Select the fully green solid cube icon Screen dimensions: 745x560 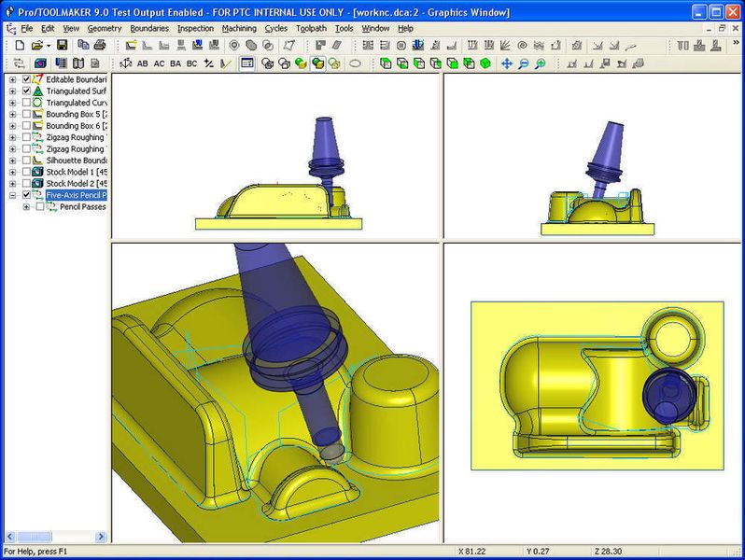tap(485, 63)
